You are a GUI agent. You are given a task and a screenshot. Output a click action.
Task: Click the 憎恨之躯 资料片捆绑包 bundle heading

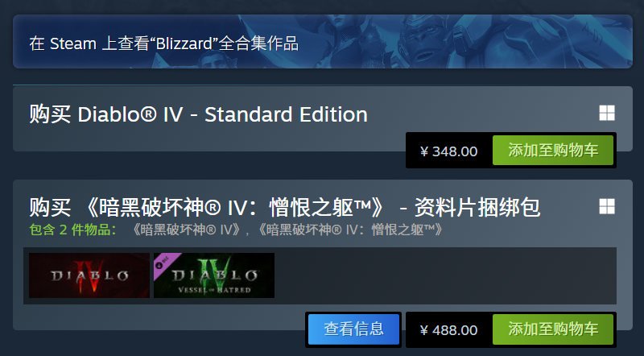pyautogui.click(x=285, y=207)
